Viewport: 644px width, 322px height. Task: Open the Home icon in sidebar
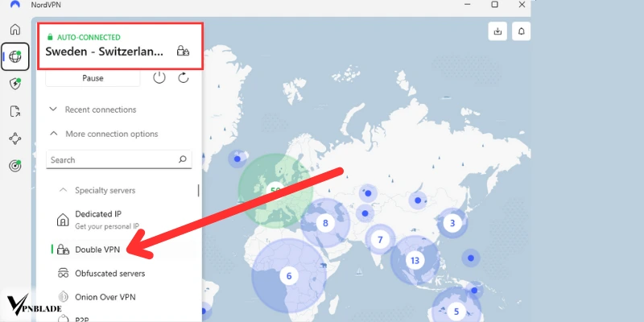15,29
